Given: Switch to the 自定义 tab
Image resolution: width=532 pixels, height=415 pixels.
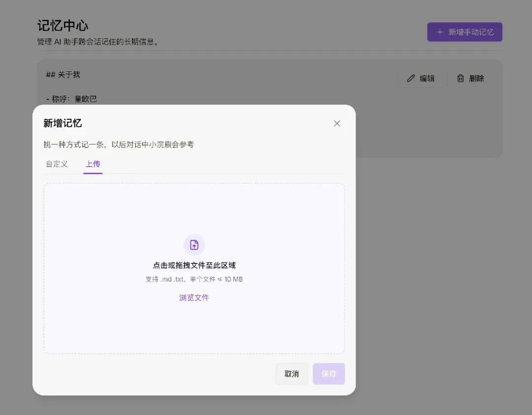Looking at the screenshot, I should [x=57, y=164].
